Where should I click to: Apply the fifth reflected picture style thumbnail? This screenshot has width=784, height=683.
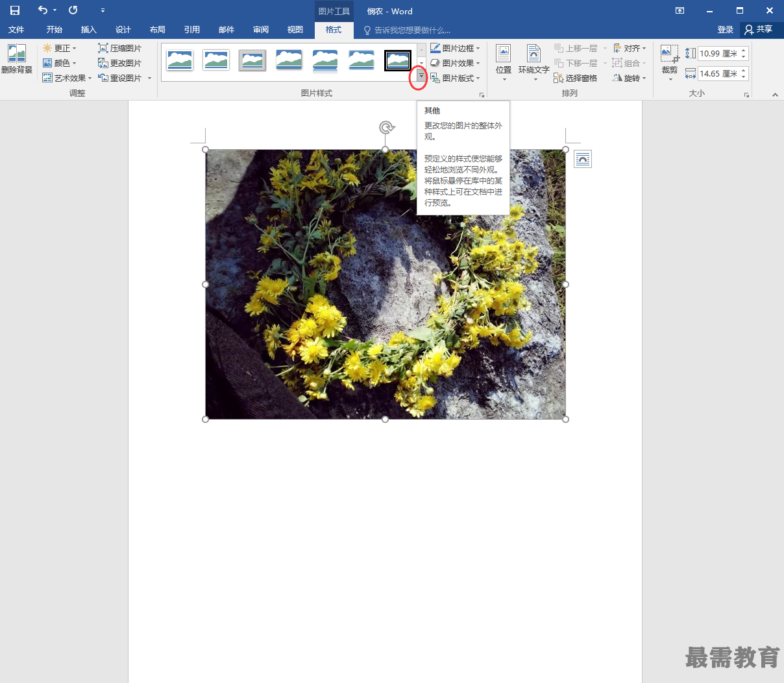(325, 60)
